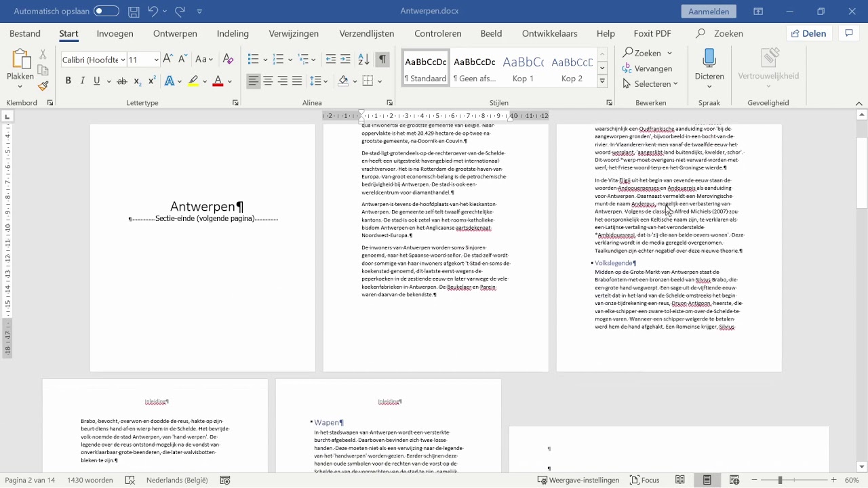Click the Redo arrow icon
This screenshot has width=868, height=488.
click(x=180, y=12)
